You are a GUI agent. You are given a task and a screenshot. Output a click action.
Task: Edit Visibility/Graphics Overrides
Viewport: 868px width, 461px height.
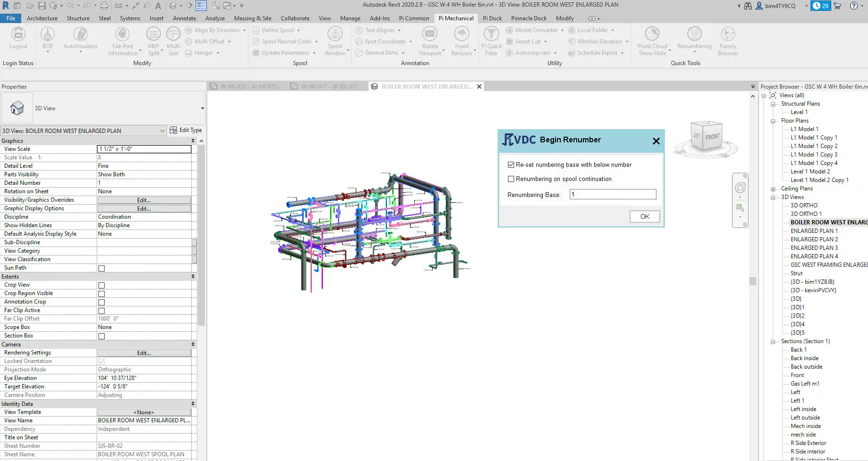tap(144, 200)
